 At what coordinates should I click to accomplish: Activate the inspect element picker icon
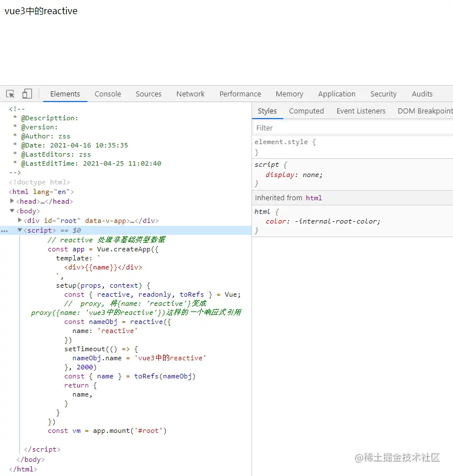point(10,94)
